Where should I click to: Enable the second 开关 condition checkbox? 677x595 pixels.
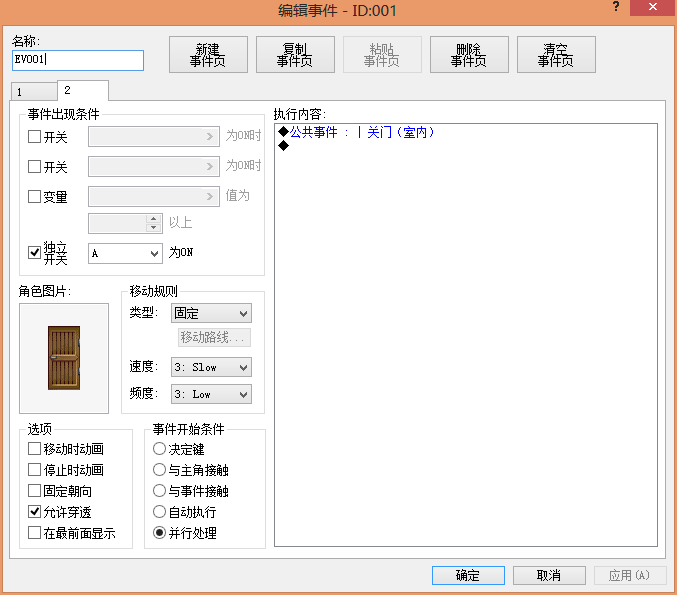(34, 167)
